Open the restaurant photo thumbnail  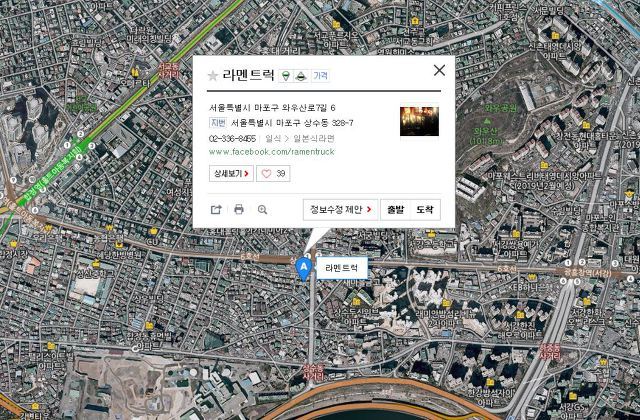[419, 121]
